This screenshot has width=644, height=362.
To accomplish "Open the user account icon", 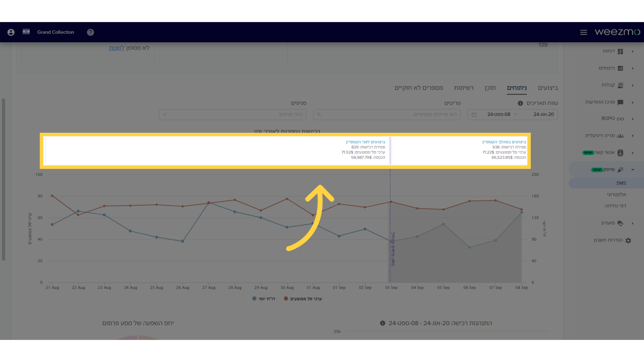I will (x=11, y=32).
